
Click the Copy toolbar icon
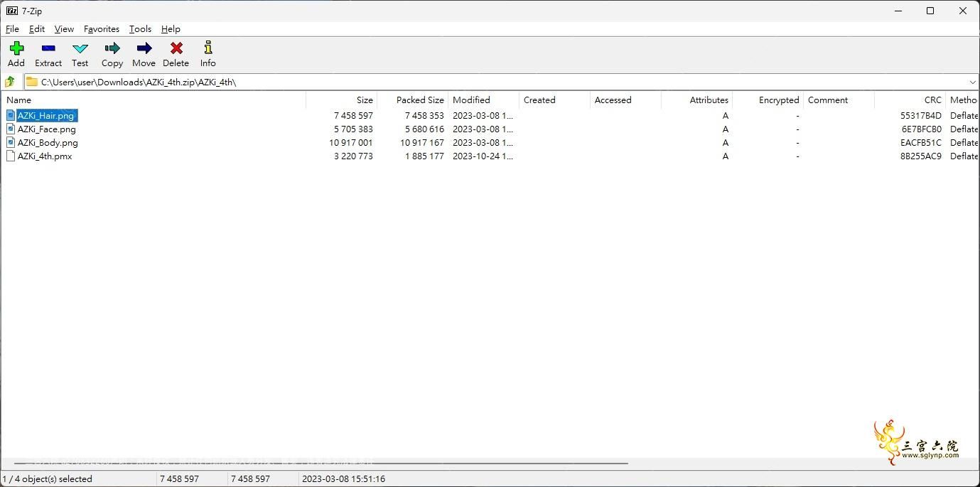[x=112, y=48]
